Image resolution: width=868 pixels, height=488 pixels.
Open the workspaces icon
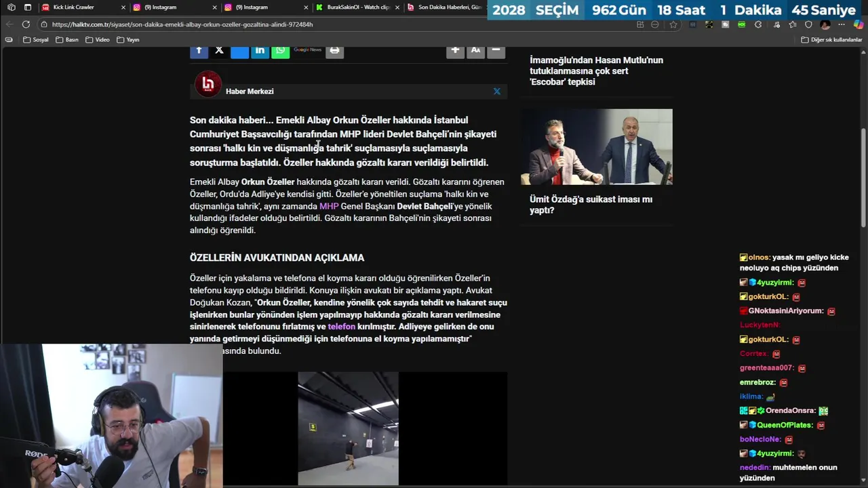(x=11, y=7)
